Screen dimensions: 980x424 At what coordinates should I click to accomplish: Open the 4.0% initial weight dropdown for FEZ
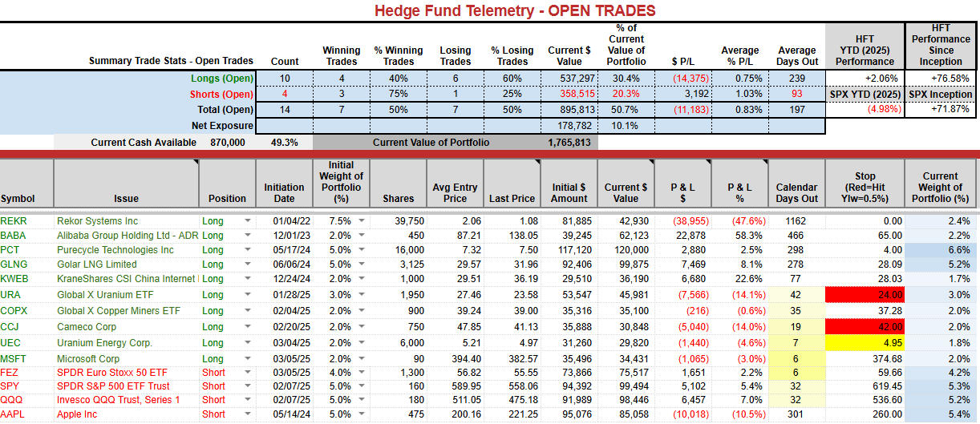pyautogui.click(x=362, y=373)
